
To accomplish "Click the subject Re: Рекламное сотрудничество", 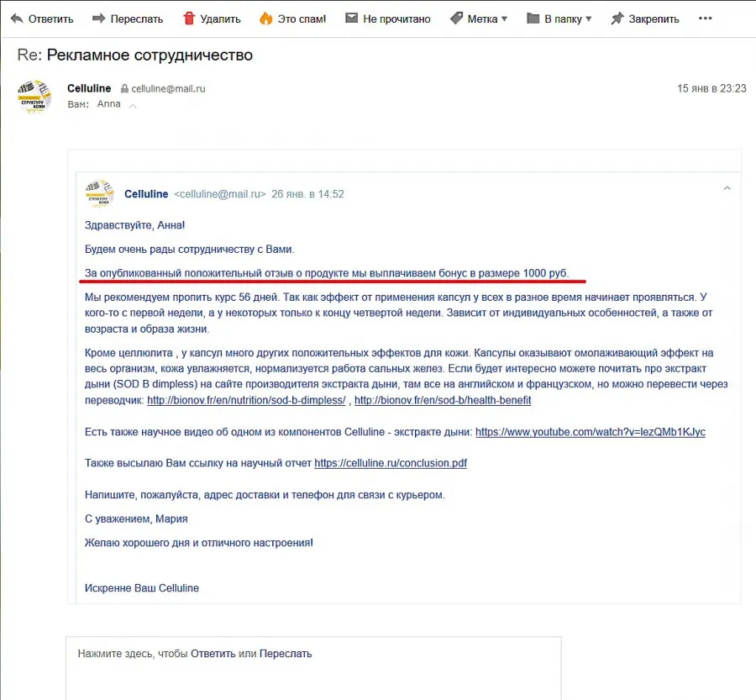I will [135, 55].
